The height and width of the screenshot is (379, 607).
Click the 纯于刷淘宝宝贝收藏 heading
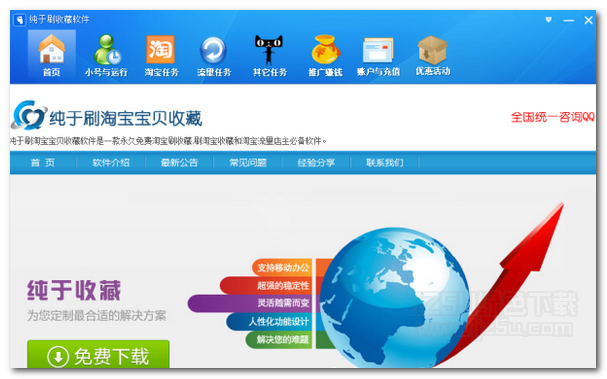[x=126, y=118]
